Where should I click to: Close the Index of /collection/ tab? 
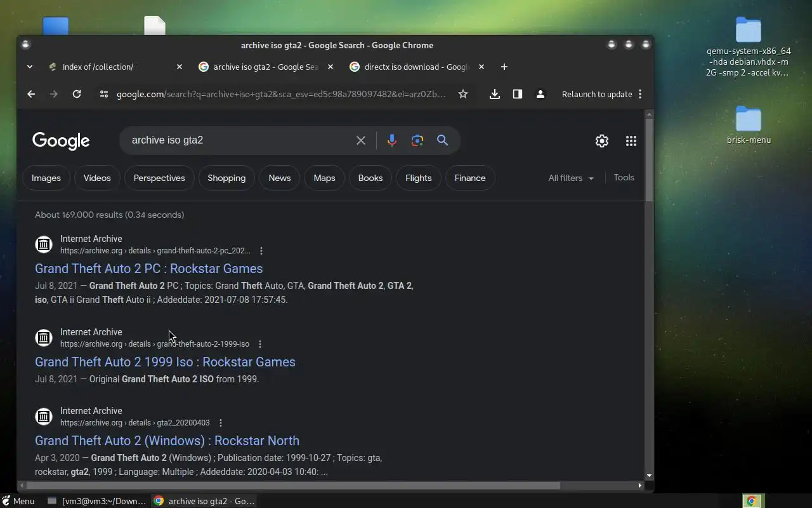(180, 67)
